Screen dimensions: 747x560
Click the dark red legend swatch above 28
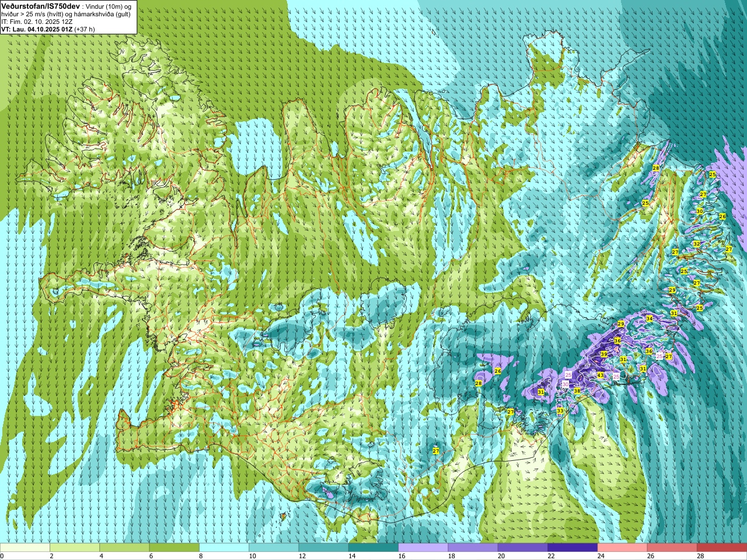pos(722,548)
